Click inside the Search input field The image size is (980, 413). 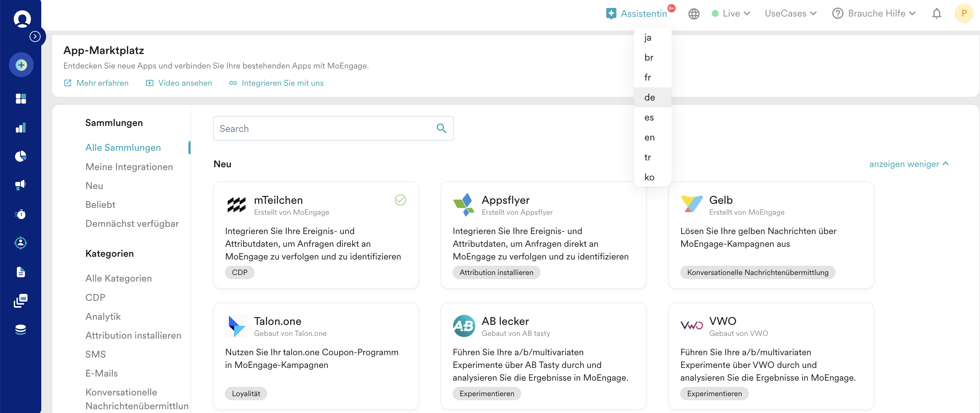point(323,128)
